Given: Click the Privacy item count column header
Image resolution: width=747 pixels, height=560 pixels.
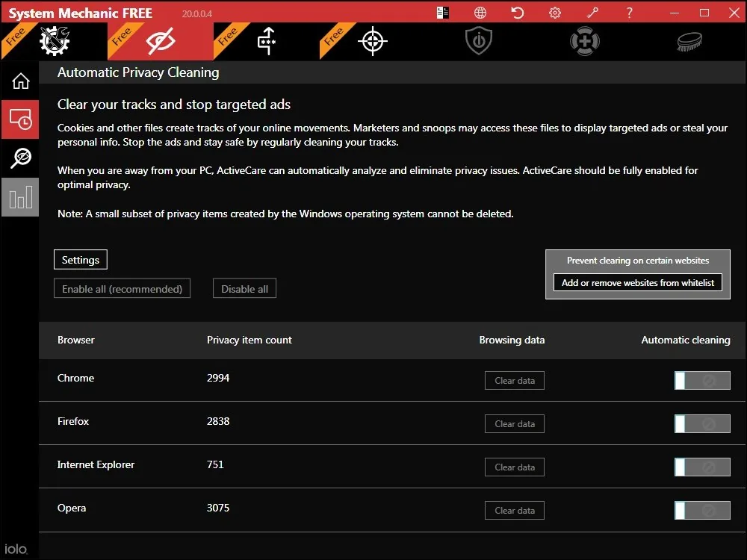Looking at the screenshot, I should click(249, 340).
